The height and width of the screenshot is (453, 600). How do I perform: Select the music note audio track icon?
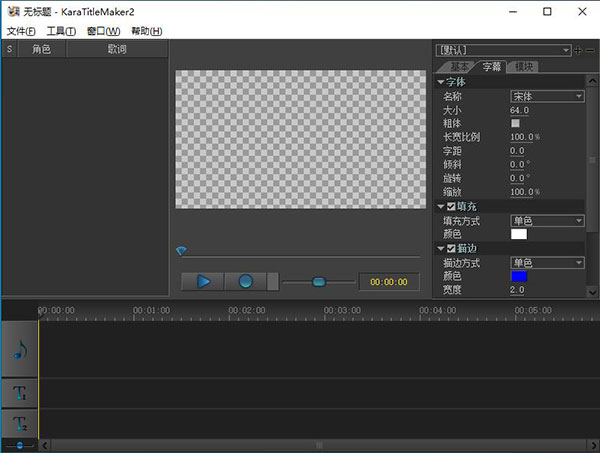point(20,350)
